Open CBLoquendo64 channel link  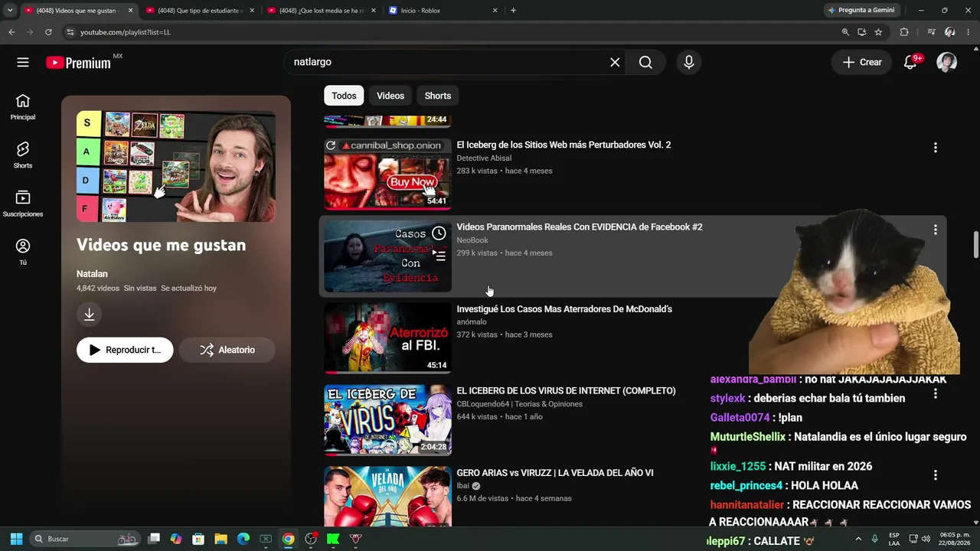coord(520,404)
